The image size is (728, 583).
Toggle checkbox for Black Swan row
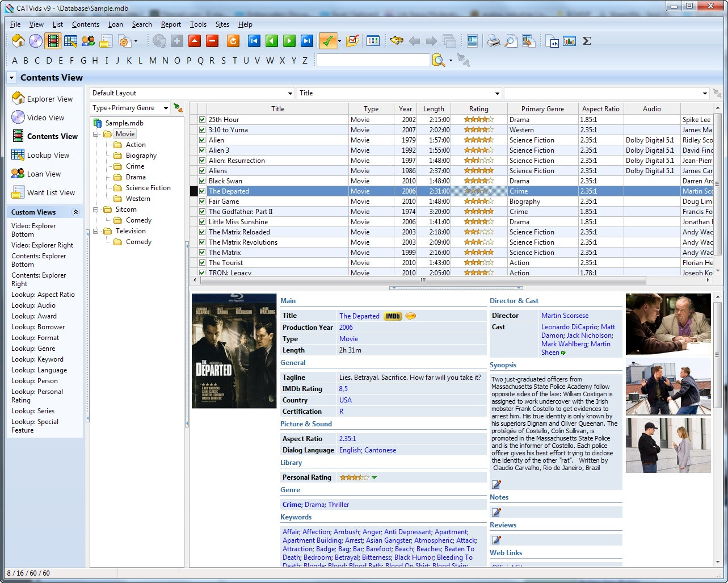[202, 181]
